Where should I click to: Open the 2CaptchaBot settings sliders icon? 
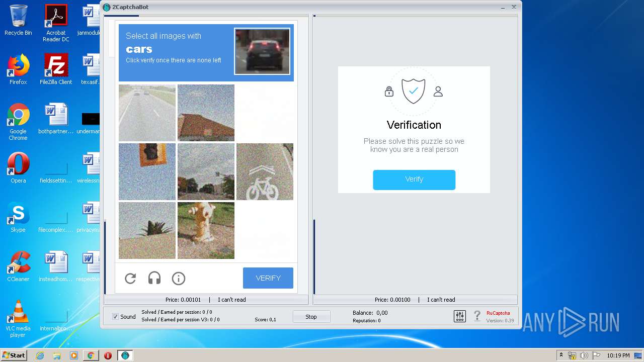point(460,316)
